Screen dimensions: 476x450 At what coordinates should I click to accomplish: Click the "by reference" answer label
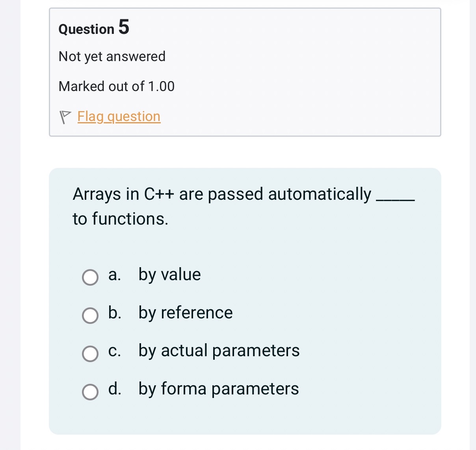[x=186, y=313]
